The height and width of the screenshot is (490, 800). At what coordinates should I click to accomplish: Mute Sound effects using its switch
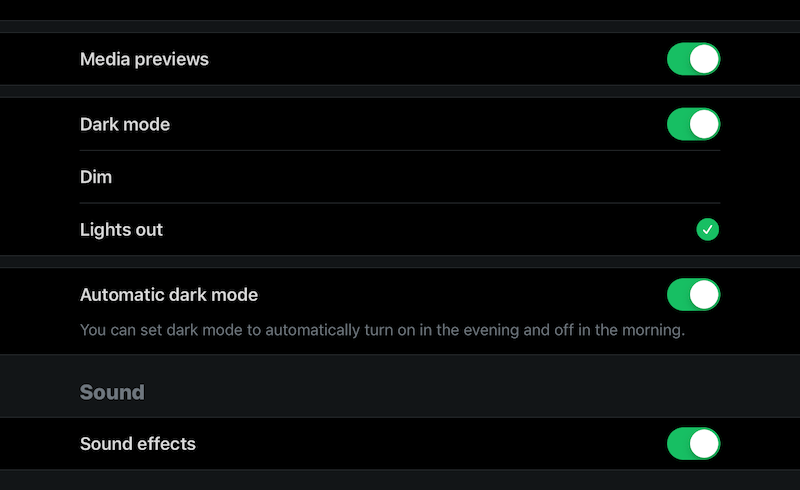[693, 444]
